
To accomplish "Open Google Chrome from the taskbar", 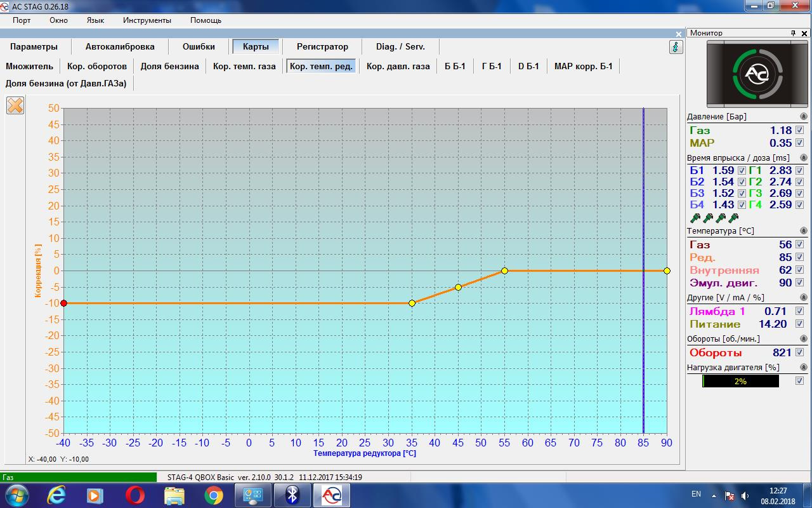I will (x=213, y=495).
